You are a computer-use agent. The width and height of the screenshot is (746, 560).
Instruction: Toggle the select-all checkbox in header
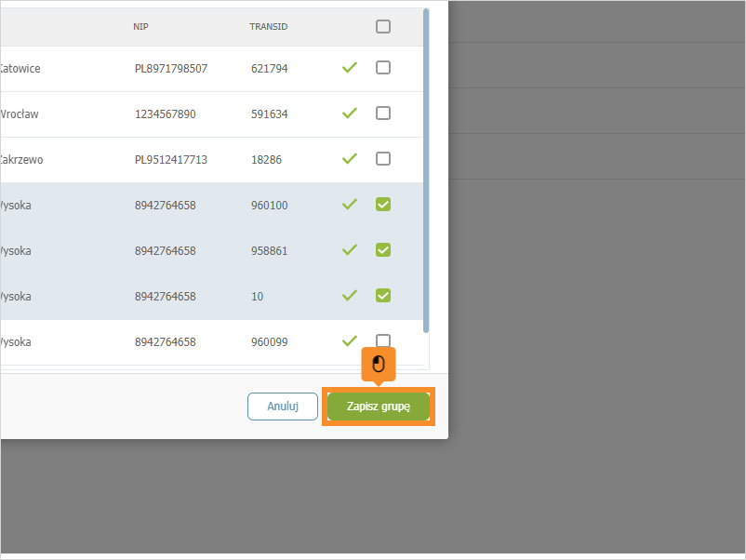(x=383, y=26)
